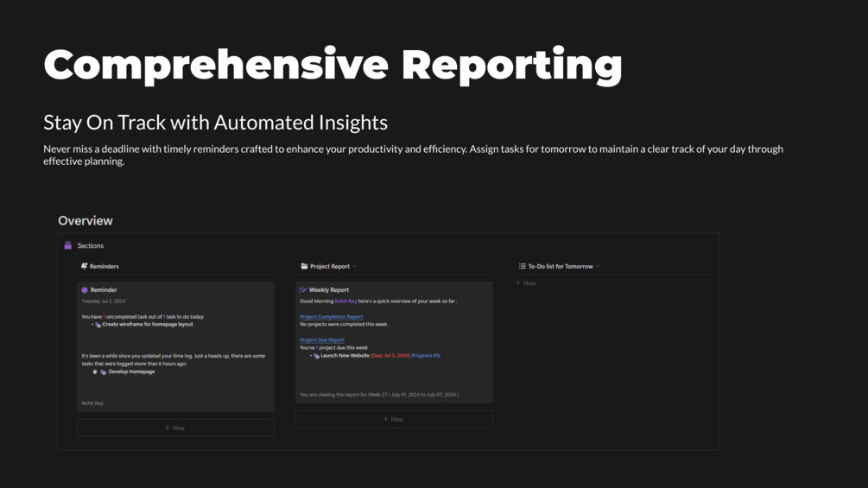Click the Overview heading
868x488 pixels.
point(86,221)
